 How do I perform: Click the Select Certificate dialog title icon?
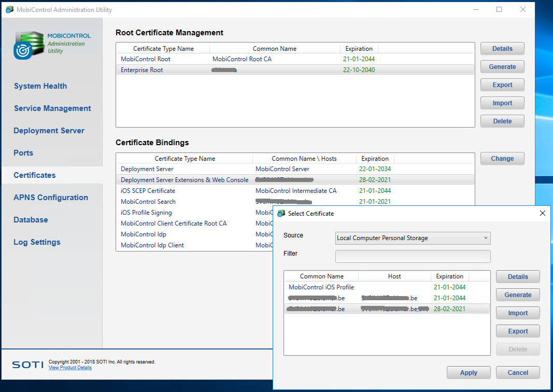pos(281,213)
